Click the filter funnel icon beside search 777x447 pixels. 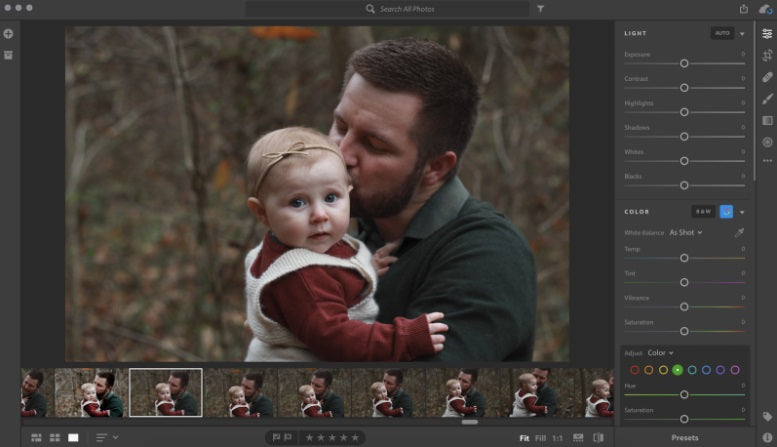541,9
